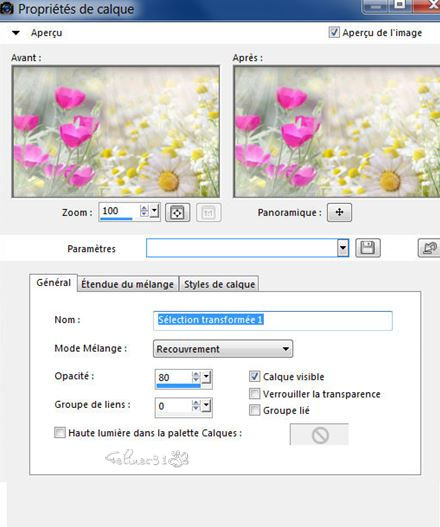Collapse the Aperçu preview section triangle
The height and width of the screenshot is (527, 440).
[x=16, y=33]
